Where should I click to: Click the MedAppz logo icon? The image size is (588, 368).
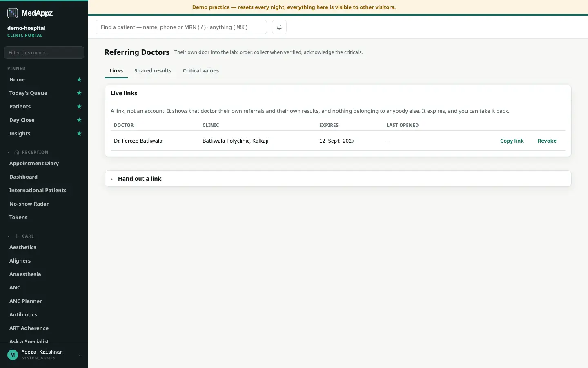point(13,13)
